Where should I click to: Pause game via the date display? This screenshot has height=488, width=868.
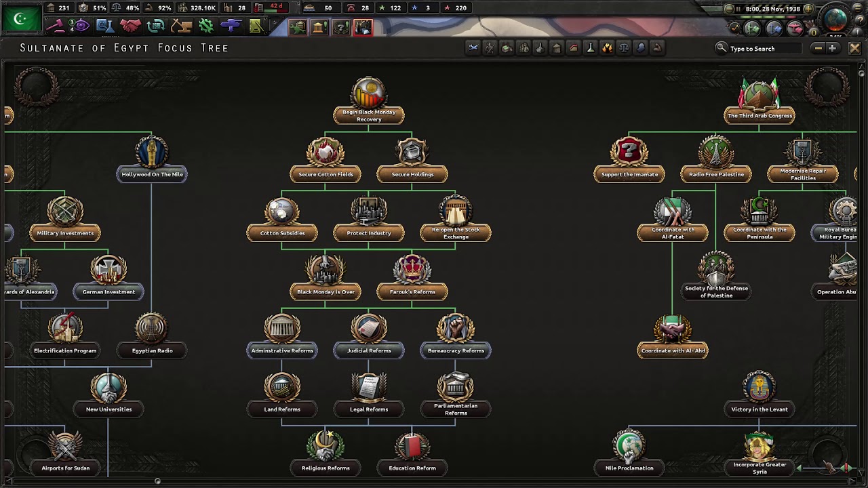click(x=772, y=9)
